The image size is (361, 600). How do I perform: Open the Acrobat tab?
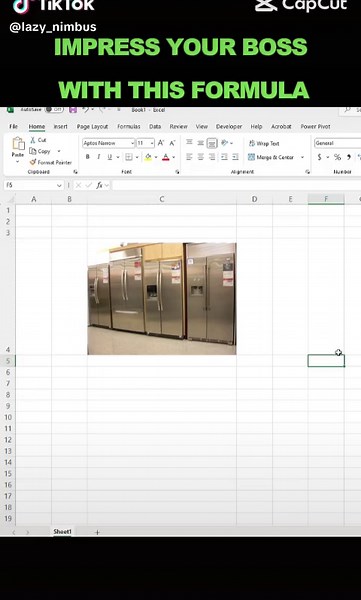pos(281,127)
